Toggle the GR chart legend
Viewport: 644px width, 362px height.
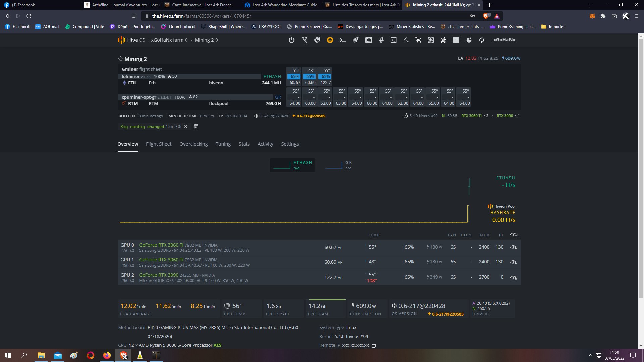pyautogui.click(x=339, y=165)
